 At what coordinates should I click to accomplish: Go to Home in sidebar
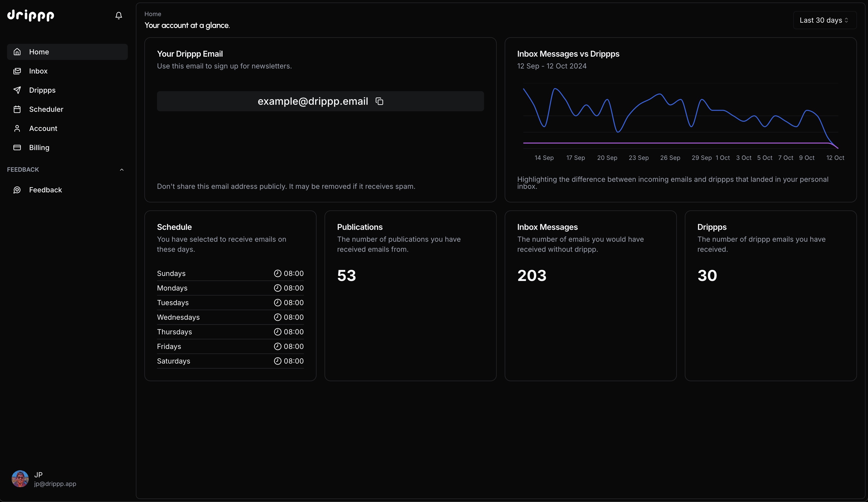pos(67,52)
